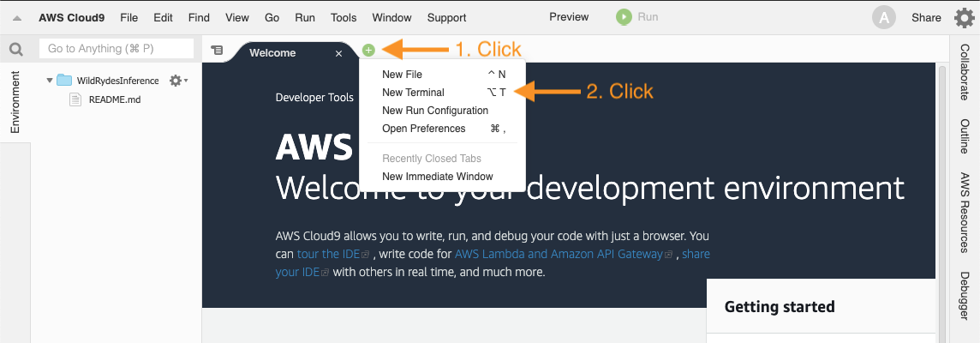Image resolution: width=980 pixels, height=343 pixels.
Task: Open the Run menu
Action: 305,17
